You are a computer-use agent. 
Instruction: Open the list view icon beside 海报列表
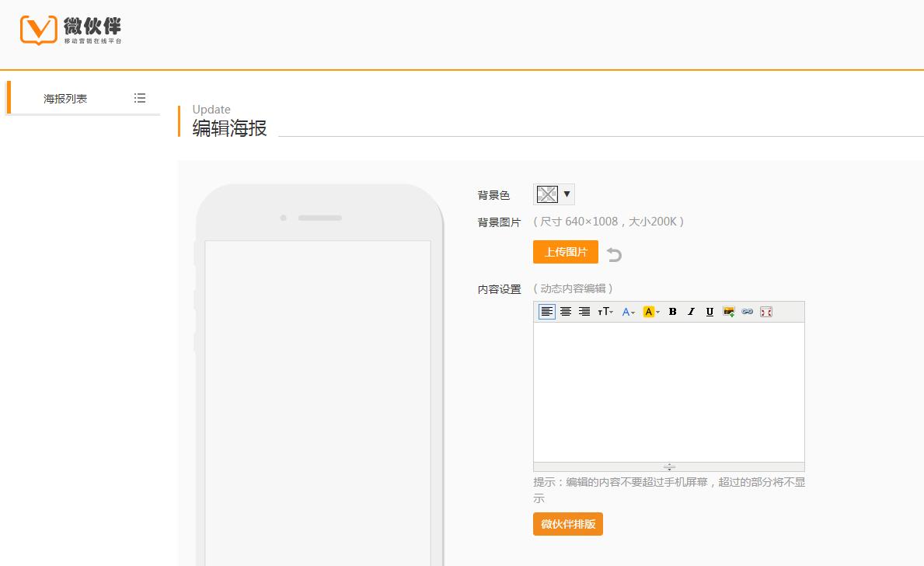[x=140, y=97]
